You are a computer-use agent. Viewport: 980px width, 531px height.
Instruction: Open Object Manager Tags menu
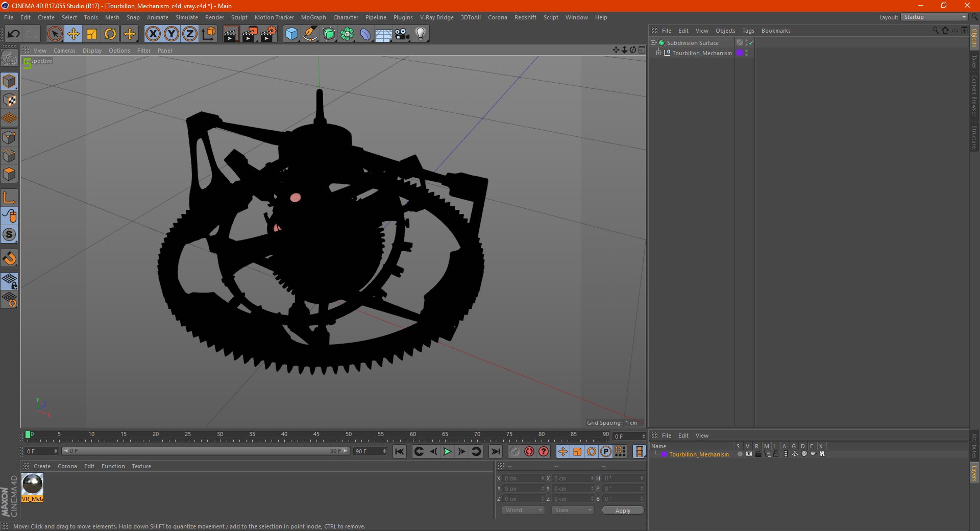748,31
